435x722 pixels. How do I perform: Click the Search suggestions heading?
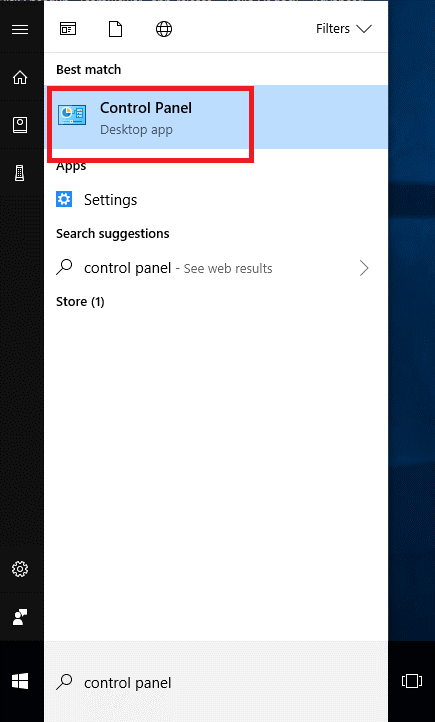113,234
